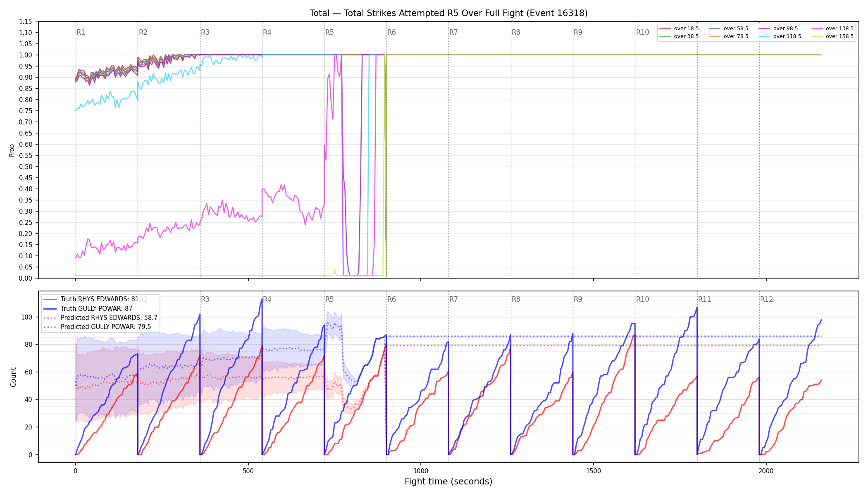Click the x-axis tick label 1000
The height and width of the screenshot is (496, 868).
tap(421, 471)
